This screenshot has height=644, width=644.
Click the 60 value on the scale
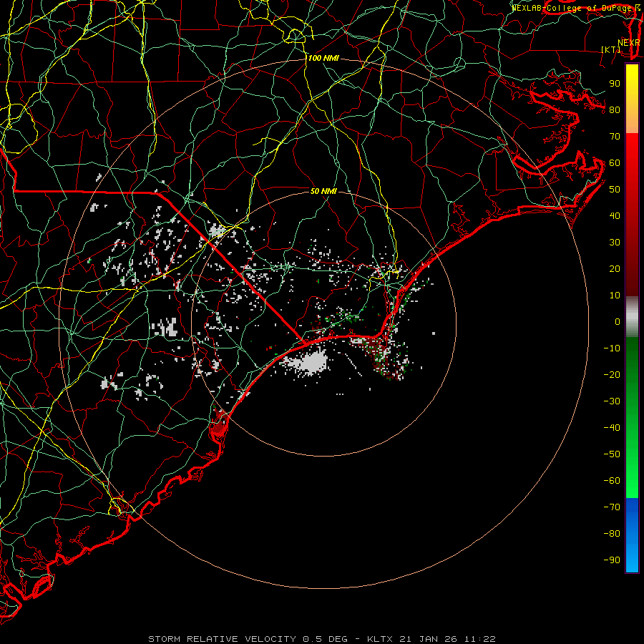(x=615, y=163)
